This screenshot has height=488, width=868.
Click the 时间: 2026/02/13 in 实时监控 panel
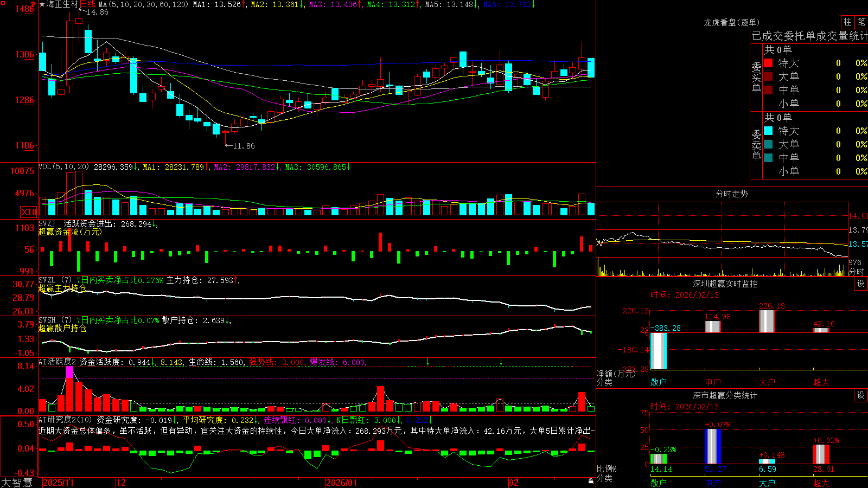coord(685,295)
